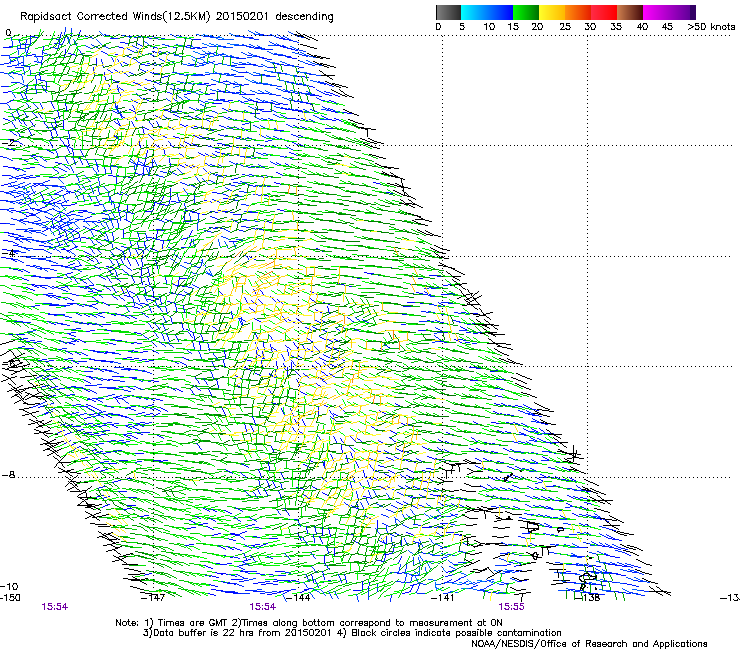Click the '-147' longitude axis label
The width and height of the screenshot is (740, 650).
(x=153, y=598)
